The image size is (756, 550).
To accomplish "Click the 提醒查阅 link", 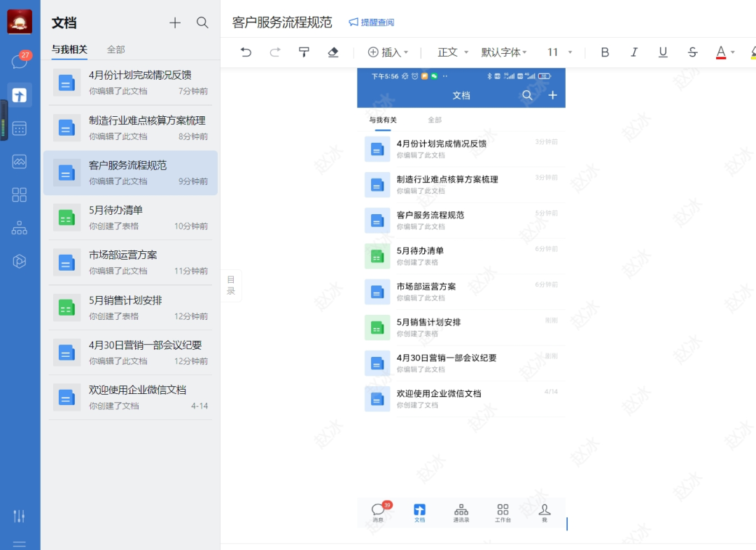I will [373, 22].
